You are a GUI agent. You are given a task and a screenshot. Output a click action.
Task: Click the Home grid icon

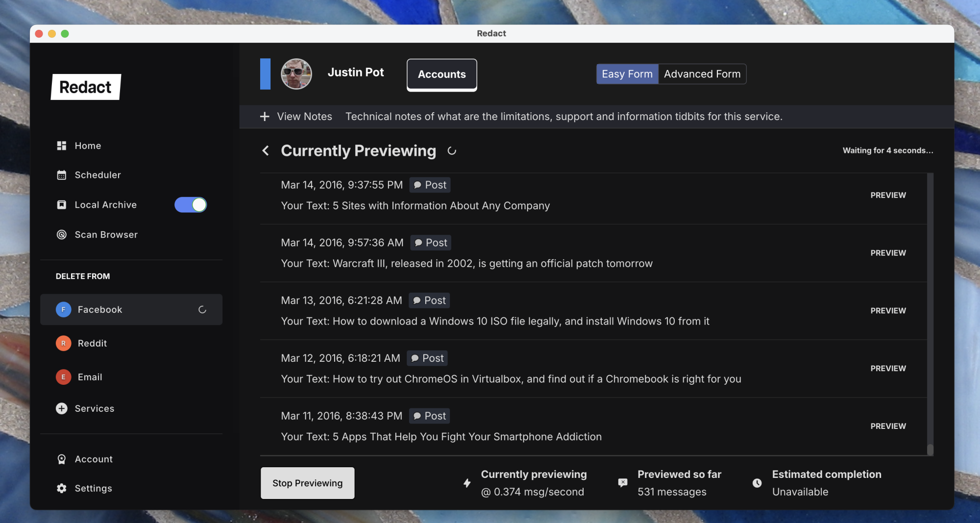pos(61,146)
